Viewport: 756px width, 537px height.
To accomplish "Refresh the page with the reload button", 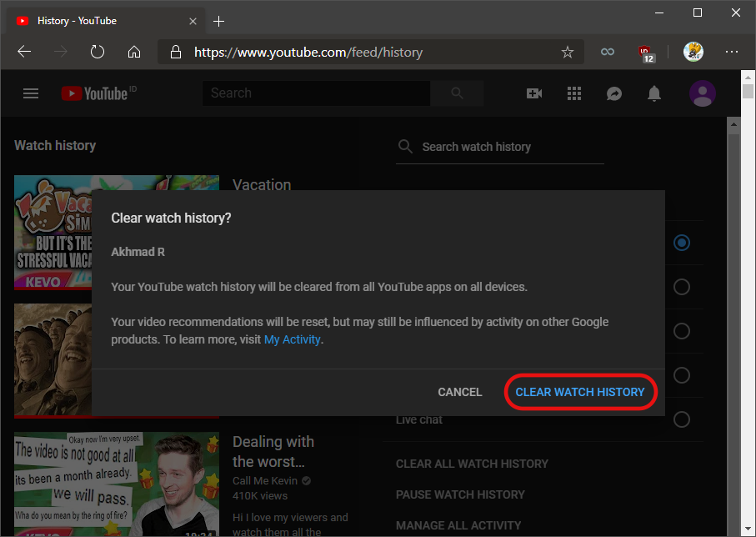I will coord(98,52).
